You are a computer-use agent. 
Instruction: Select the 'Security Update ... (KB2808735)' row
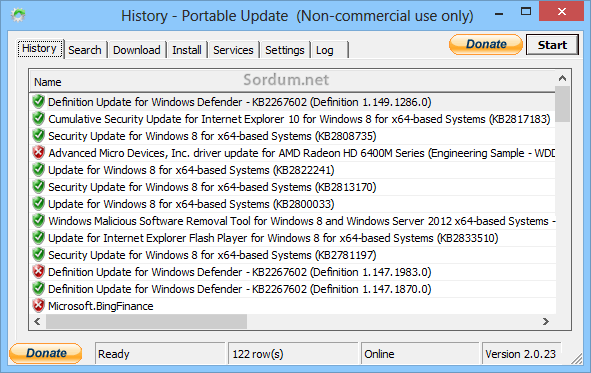click(292, 136)
